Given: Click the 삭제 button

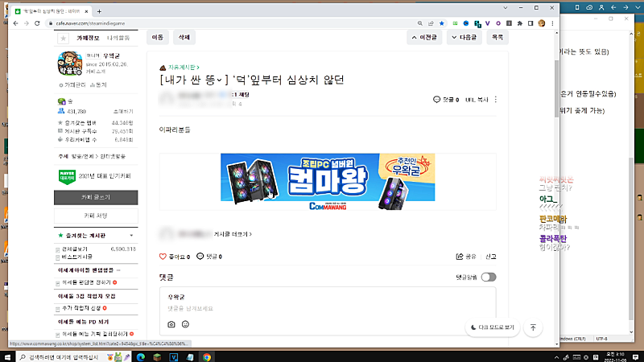Looking at the screenshot, I should [184, 37].
